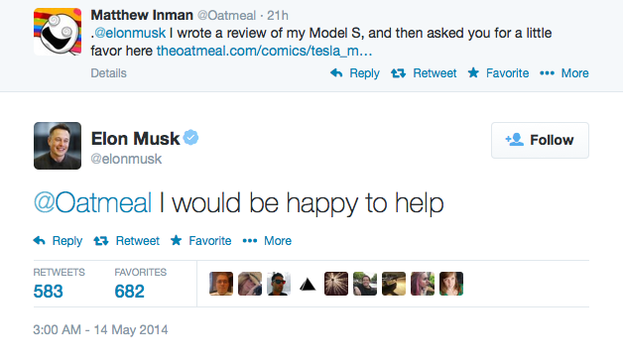Favorite Matthew Inman's tweet with the star icon
The height and width of the screenshot is (364, 623).
(x=473, y=72)
